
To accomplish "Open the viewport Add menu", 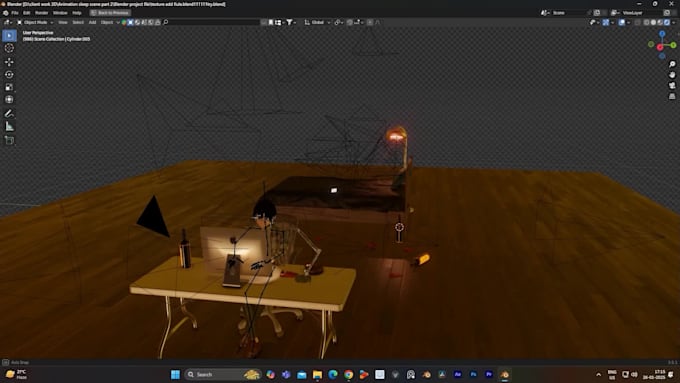I will coord(92,22).
